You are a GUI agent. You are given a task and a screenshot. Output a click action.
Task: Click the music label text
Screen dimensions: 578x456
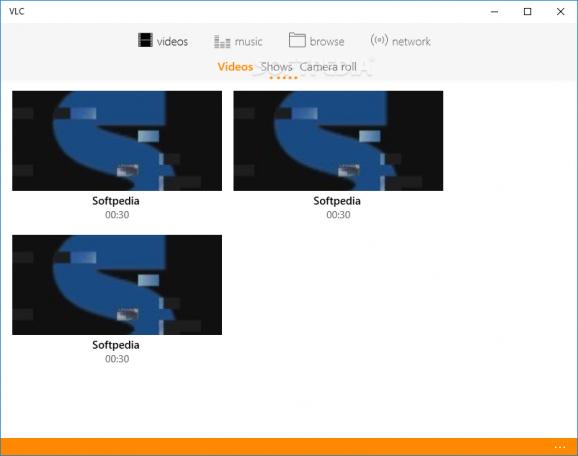[x=249, y=41]
